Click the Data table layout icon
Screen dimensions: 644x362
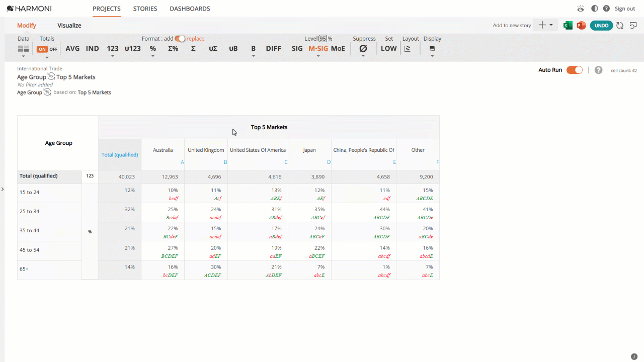[x=23, y=49]
